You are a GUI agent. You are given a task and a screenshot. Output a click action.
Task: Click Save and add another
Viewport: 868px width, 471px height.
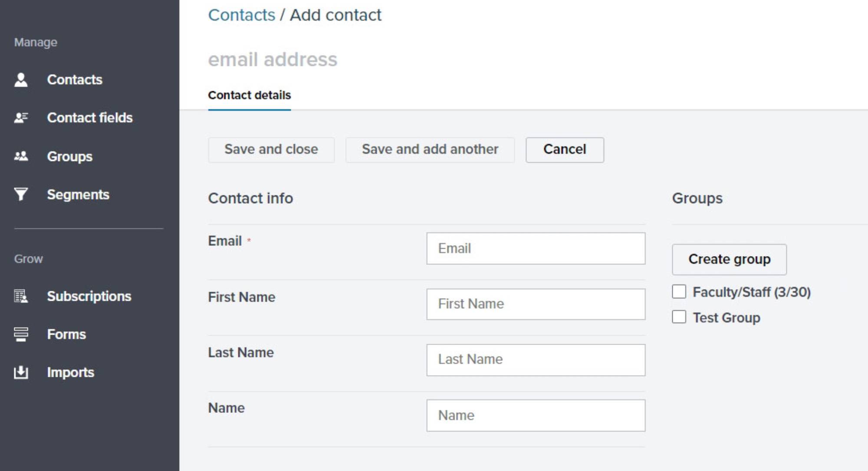[x=430, y=150]
